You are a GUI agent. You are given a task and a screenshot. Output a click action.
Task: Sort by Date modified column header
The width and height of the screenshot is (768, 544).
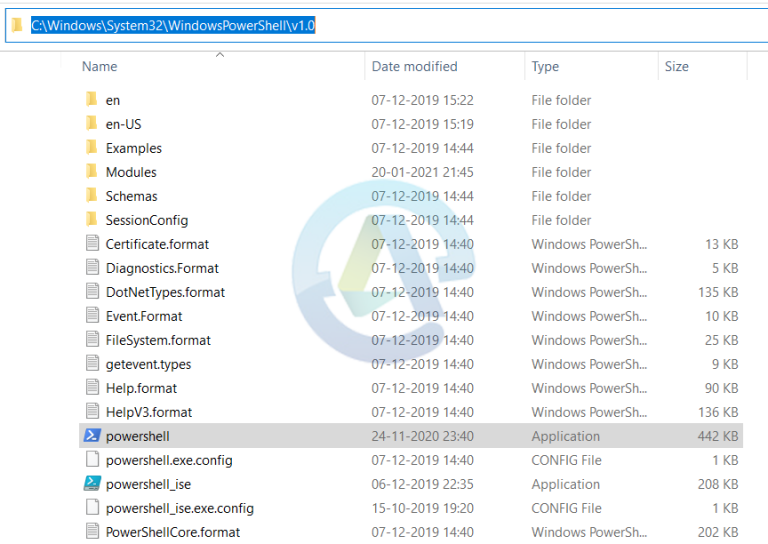(x=414, y=67)
